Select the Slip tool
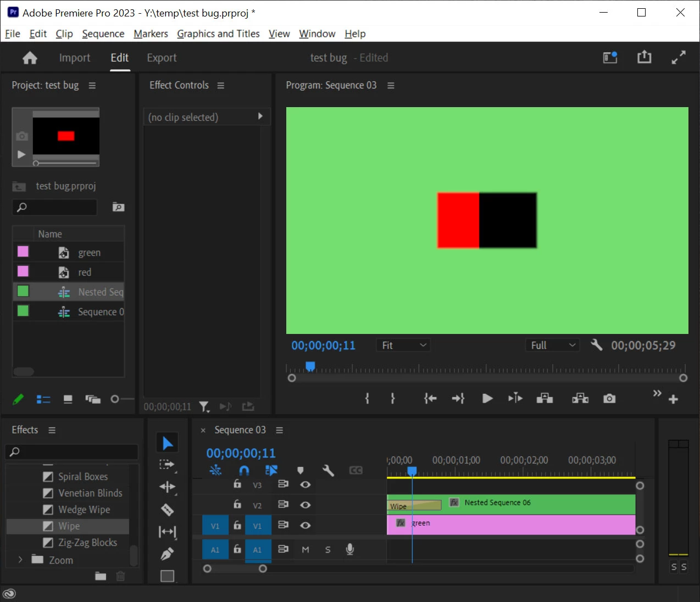Viewport: 700px width, 602px height. pos(167,532)
